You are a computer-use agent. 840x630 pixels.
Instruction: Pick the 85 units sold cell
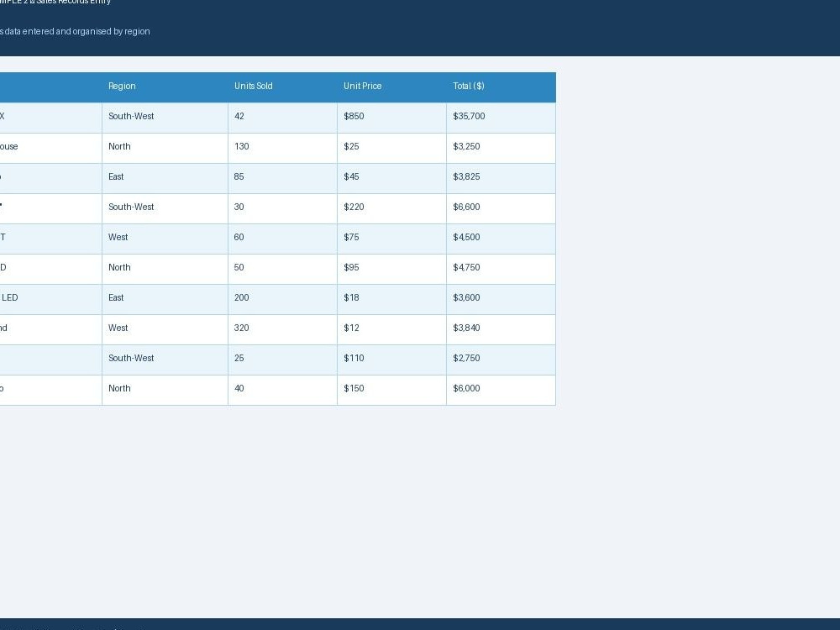click(283, 178)
